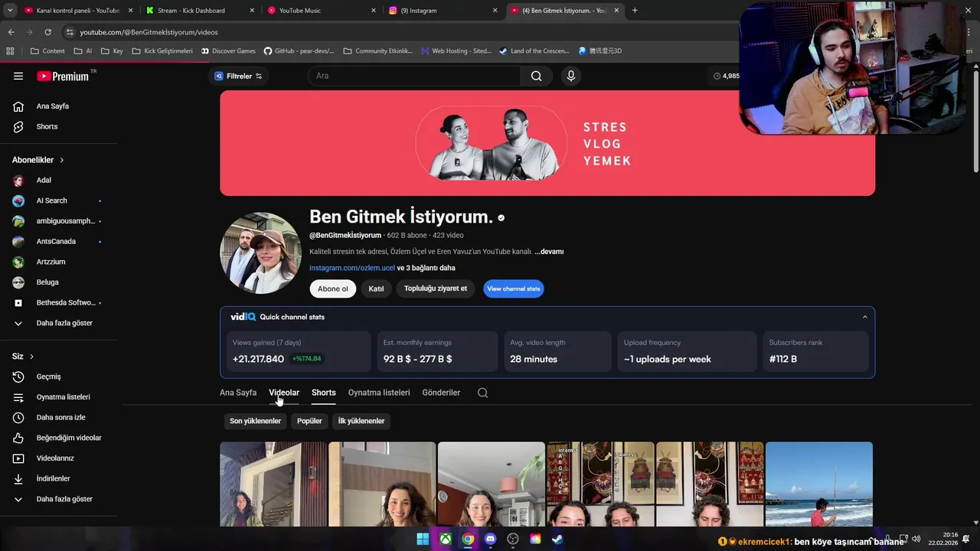Click the STRES VLOG YEMEK banner

[547, 143]
